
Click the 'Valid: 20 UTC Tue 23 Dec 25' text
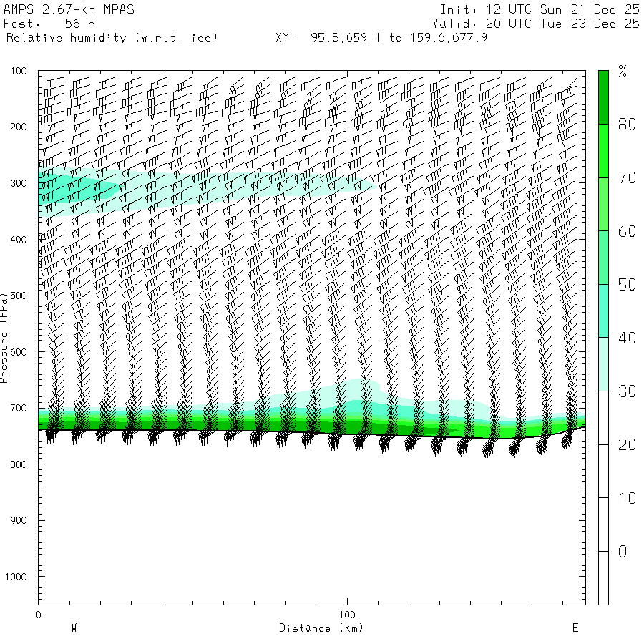point(536,24)
